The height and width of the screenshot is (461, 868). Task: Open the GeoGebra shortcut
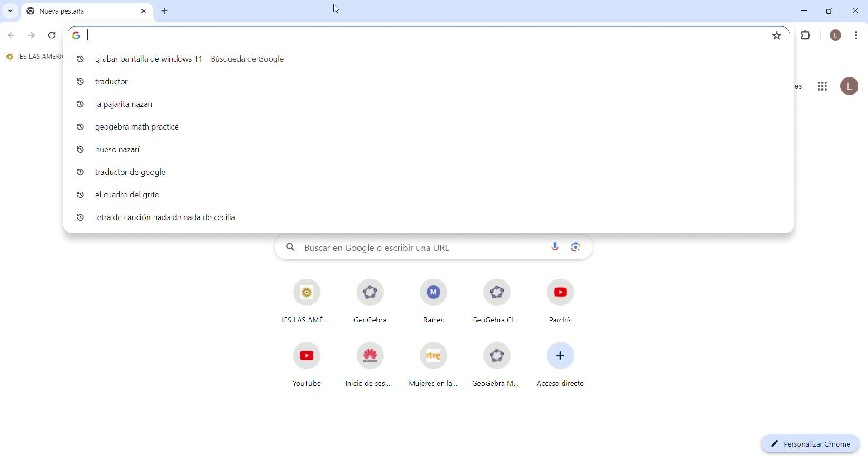tap(370, 301)
